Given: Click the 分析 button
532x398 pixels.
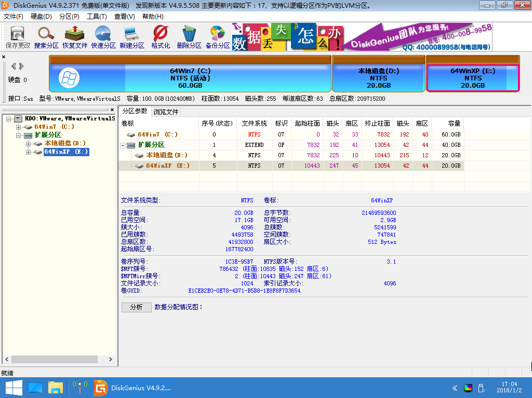Looking at the screenshot, I should 136,307.
